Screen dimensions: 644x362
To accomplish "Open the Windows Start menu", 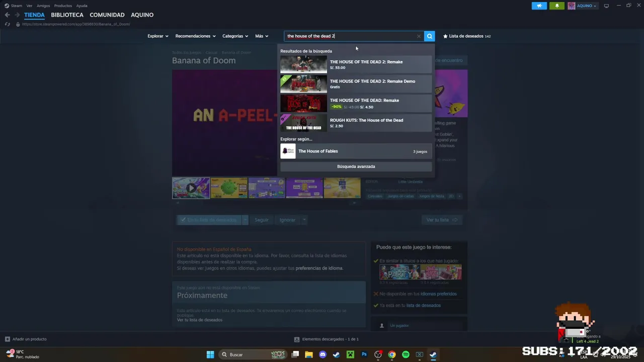I will (x=210, y=354).
